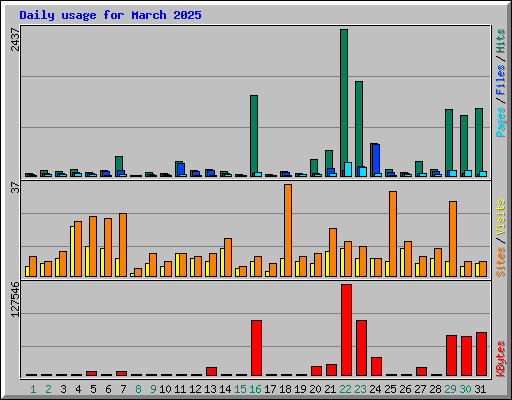The image size is (512, 400).
Task: Click day label 7 on the x-axis
Action: coord(123,389)
